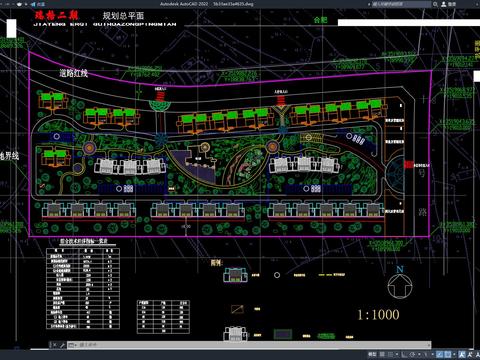Click the isometric drafting icon in status bar

(426, 354)
